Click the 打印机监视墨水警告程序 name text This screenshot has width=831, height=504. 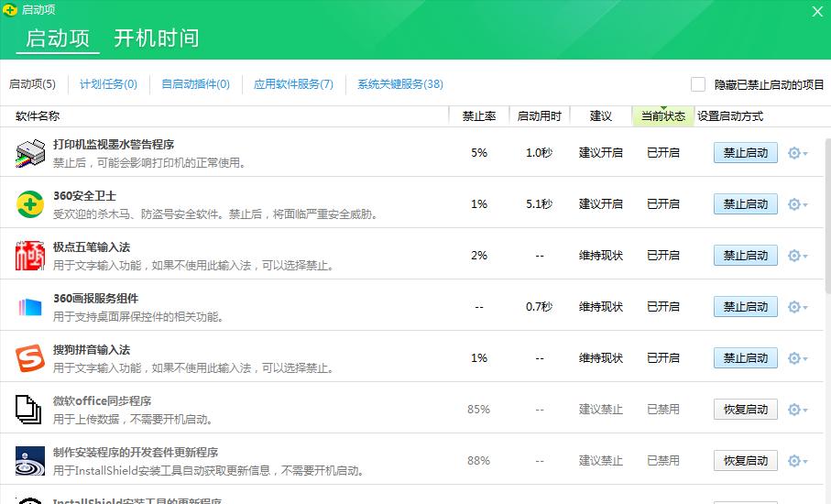(x=114, y=145)
